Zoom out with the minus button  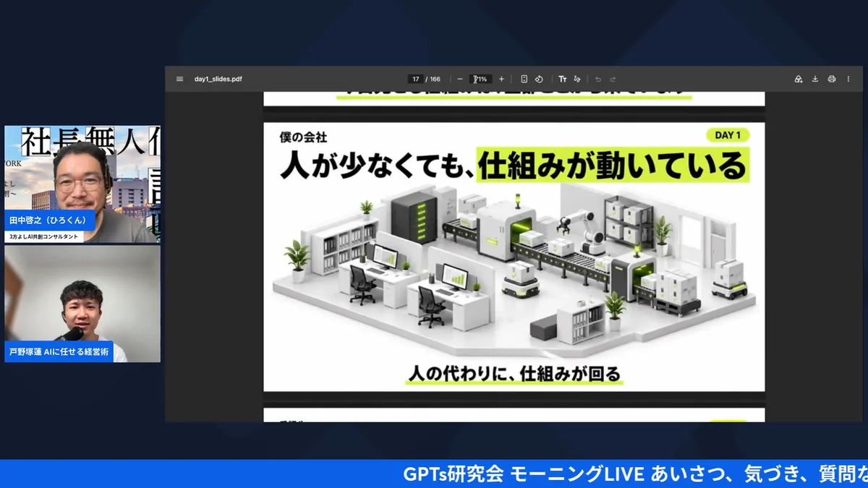click(460, 79)
